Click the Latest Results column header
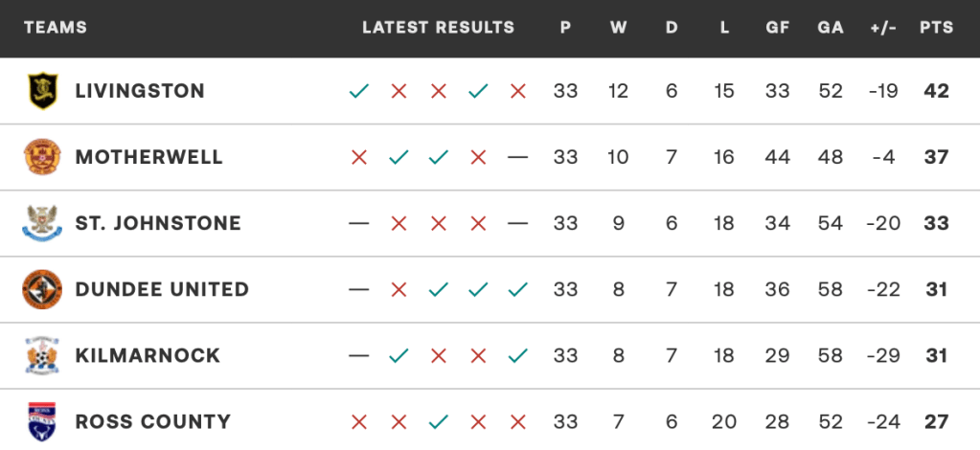 coord(438,28)
